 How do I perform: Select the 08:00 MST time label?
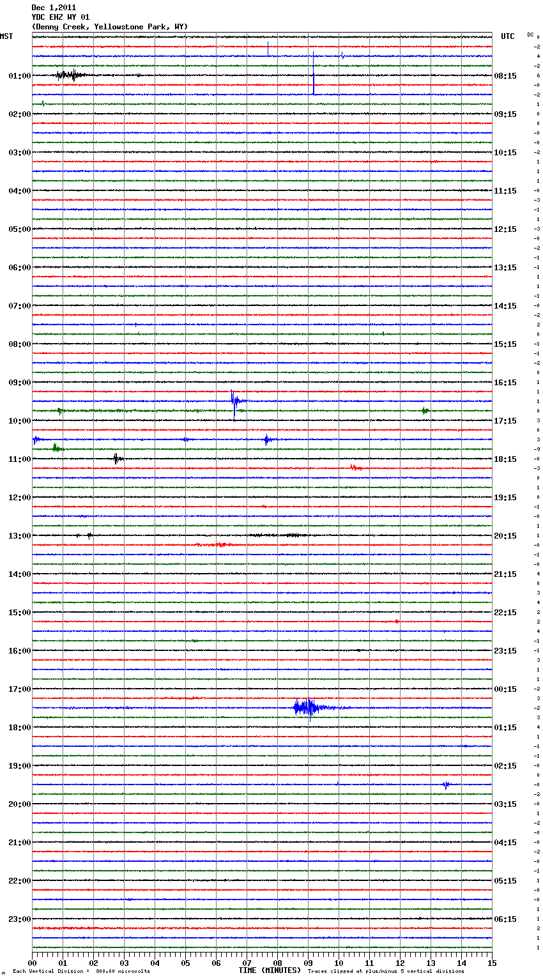coord(20,344)
